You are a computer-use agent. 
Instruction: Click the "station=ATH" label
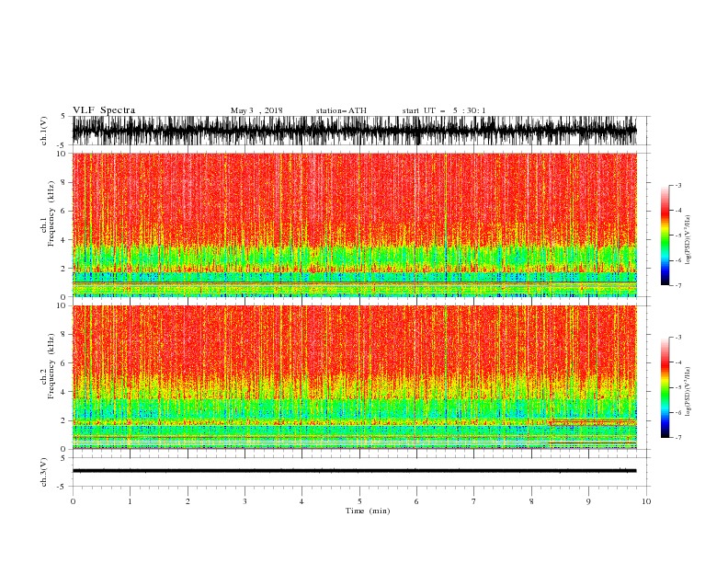341,110
